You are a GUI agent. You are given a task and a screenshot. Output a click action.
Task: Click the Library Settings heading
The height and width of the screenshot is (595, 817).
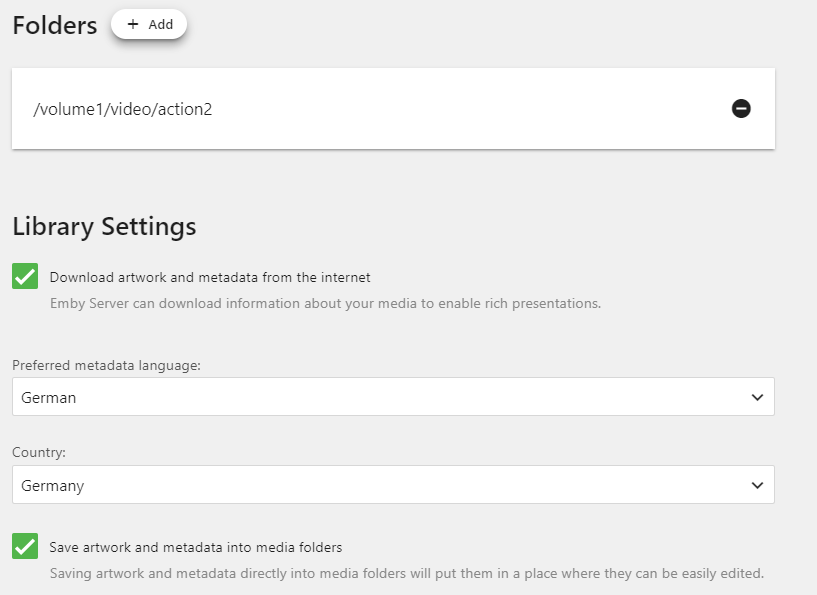(104, 227)
